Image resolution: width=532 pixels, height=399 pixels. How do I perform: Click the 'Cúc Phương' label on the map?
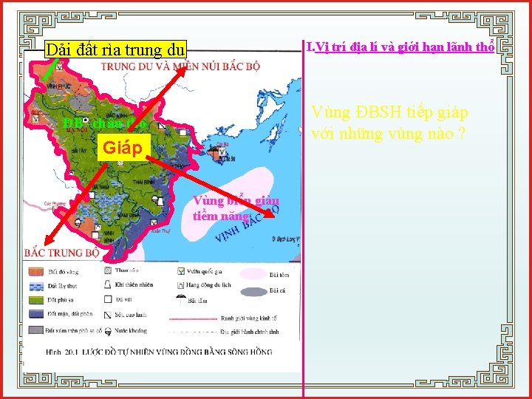[x=55, y=204]
